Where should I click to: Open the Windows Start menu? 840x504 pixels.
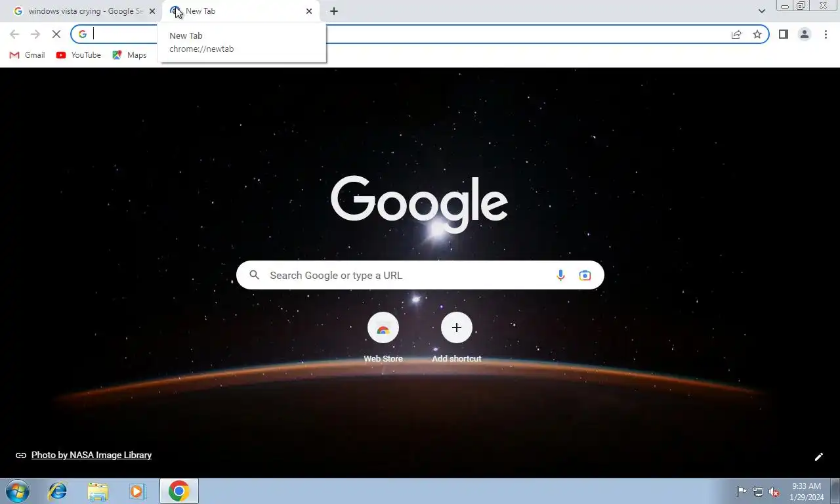pyautogui.click(x=18, y=491)
